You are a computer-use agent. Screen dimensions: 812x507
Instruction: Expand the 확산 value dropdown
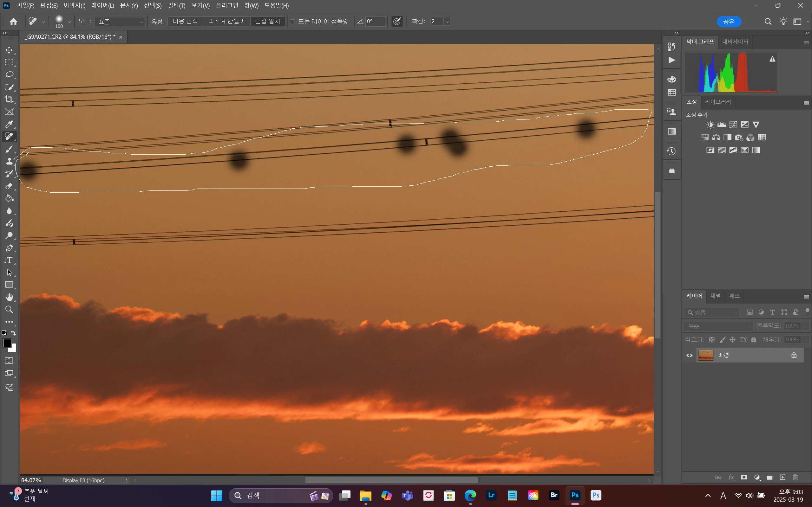pyautogui.click(x=447, y=22)
